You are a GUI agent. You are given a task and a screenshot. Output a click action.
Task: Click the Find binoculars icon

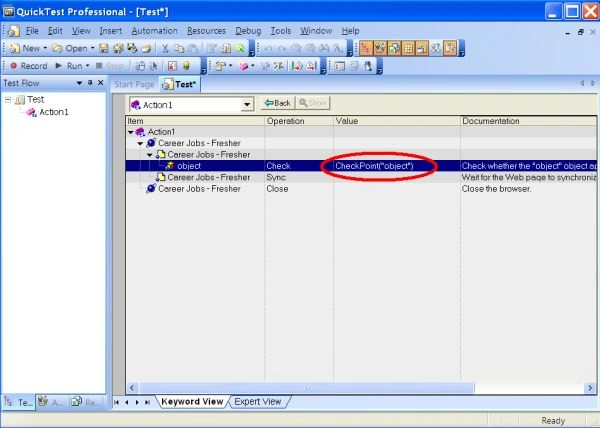coord(324,48)
